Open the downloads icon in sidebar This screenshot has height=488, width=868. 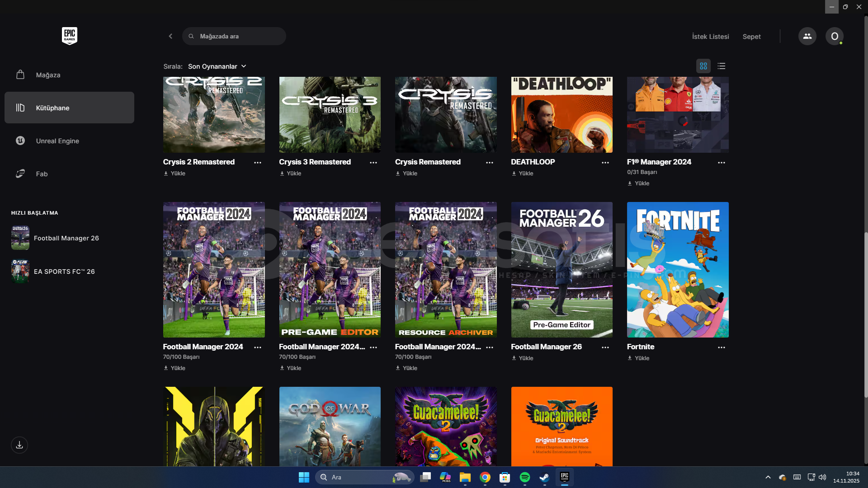point(19,445)
